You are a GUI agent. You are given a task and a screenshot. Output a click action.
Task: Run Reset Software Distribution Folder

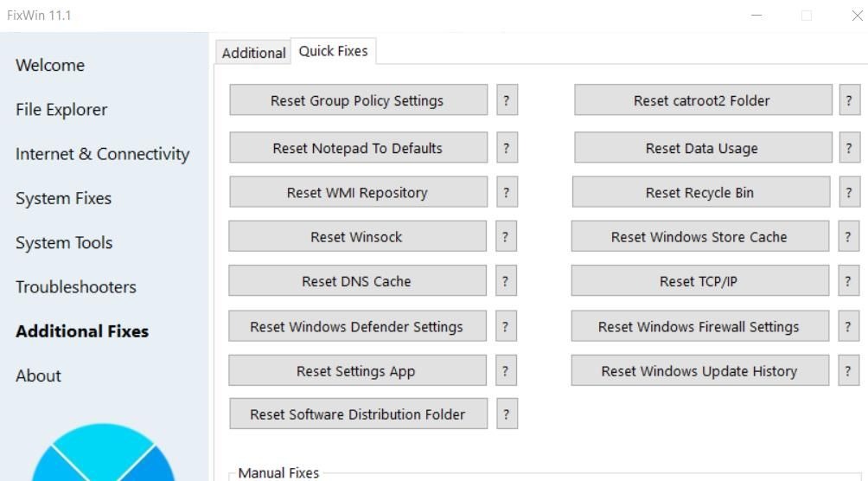point(358,414)
